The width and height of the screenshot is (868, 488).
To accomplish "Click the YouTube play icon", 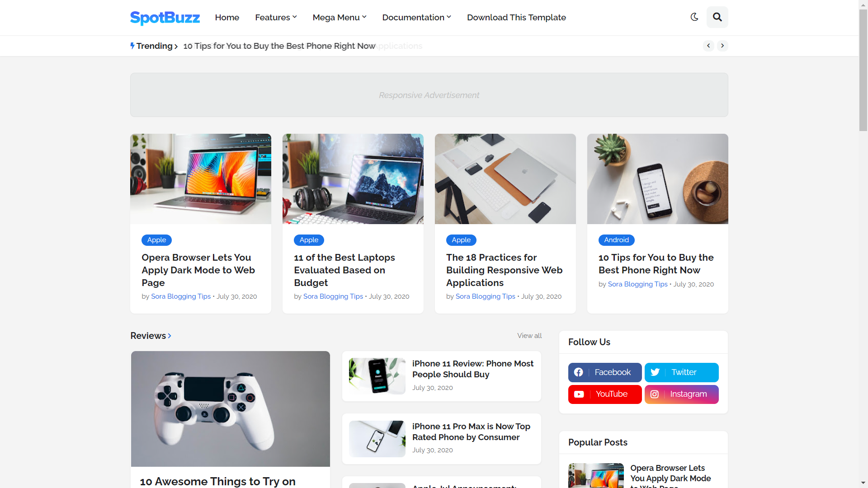I will coord(579,394).
